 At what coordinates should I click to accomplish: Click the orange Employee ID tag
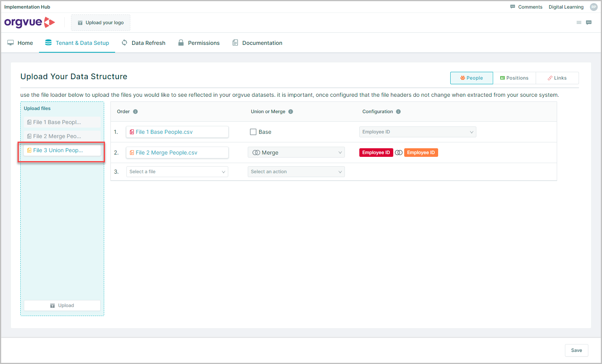coord(421,153)
